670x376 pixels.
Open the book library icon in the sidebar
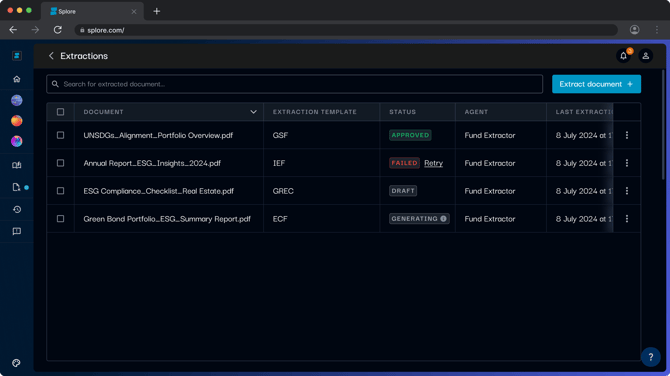tap(17, 165)
